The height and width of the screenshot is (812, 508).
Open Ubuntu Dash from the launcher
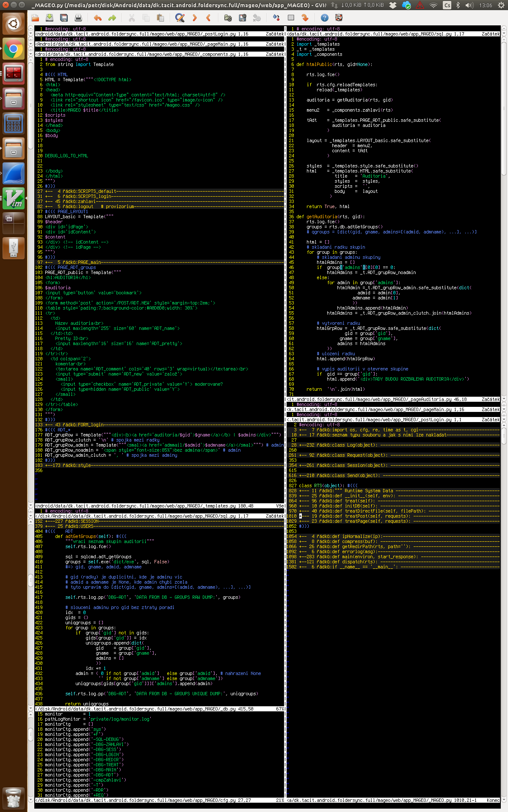14,24
